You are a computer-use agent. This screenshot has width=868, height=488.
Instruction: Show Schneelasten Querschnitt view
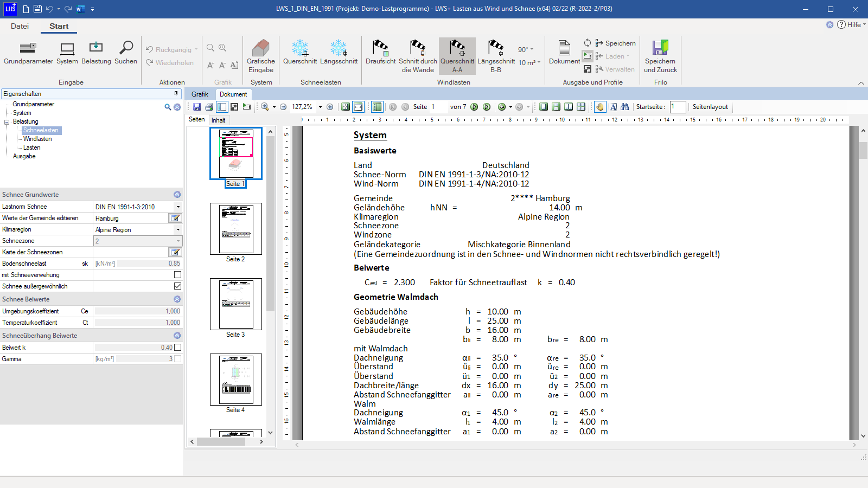(x=300, y=53)
